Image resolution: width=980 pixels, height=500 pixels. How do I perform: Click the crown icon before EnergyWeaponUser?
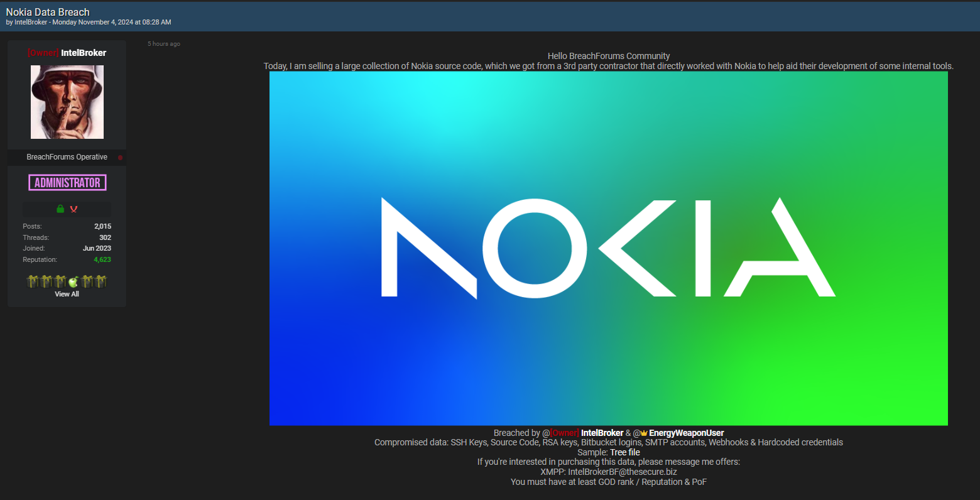[x=644, y=433]
